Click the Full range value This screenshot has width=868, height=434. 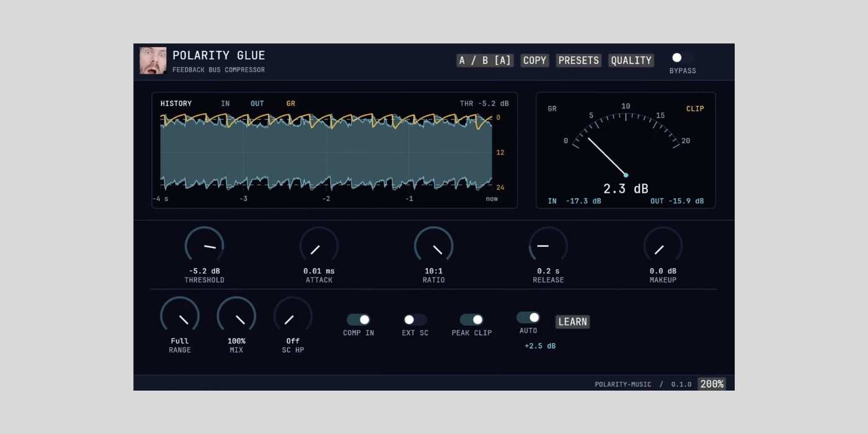click(x=180, y=341)
